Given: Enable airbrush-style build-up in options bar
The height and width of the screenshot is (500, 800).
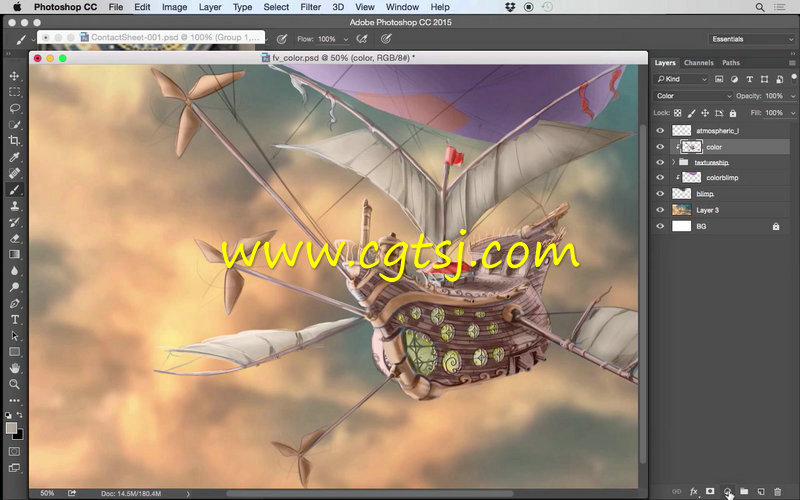Looking at the screenshot, I should (x=362, y=39).
